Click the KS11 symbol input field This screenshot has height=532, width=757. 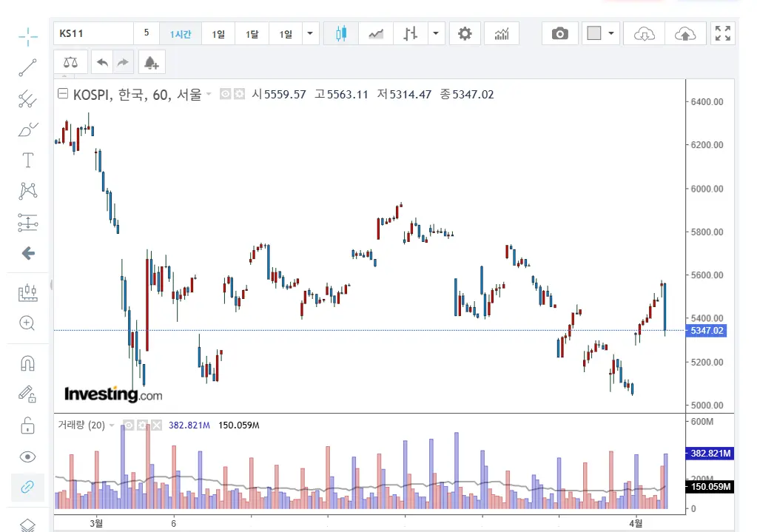point(93,33)
